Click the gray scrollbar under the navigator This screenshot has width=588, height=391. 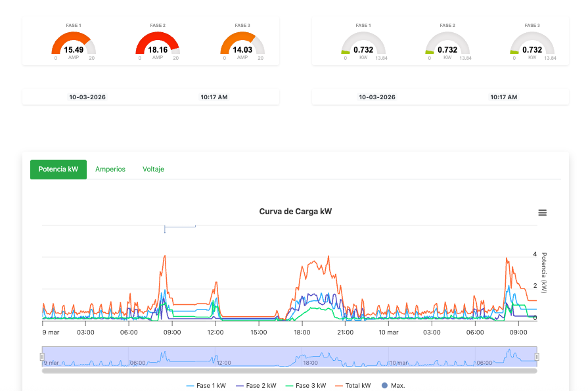289,371
